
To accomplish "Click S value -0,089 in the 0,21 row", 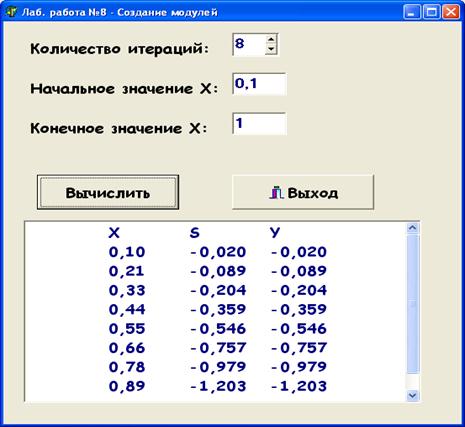I will coord(218,271).
